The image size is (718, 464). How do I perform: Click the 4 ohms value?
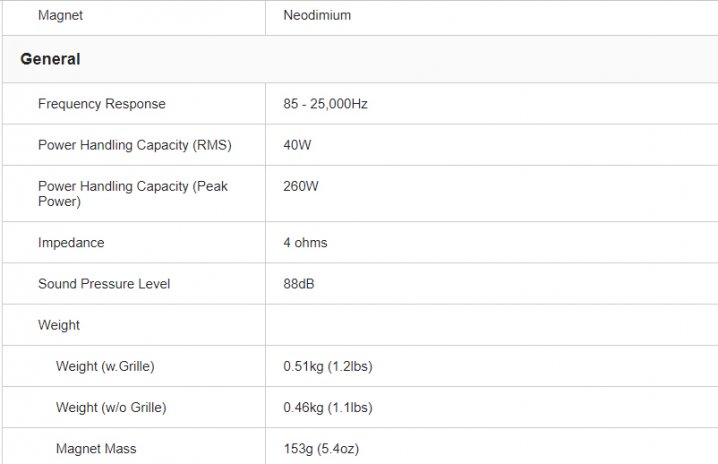pos(305,243)
